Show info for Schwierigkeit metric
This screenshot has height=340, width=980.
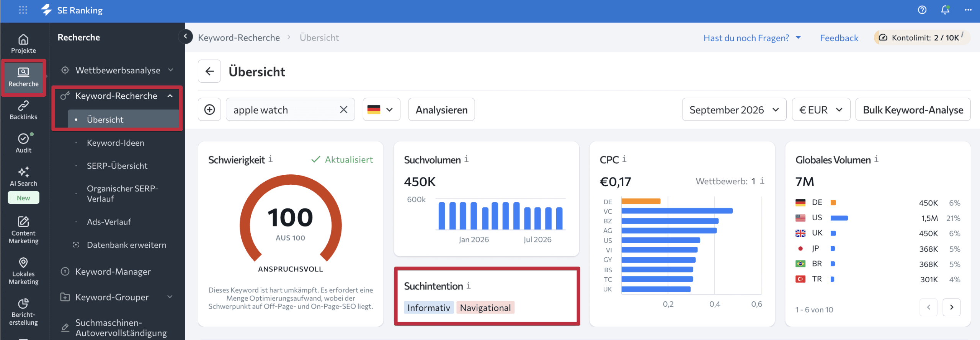pyautogui.click(x=270, y=159)
